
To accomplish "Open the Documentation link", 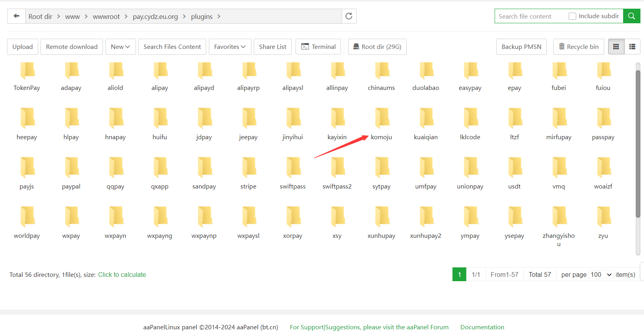I will point(482,327).
